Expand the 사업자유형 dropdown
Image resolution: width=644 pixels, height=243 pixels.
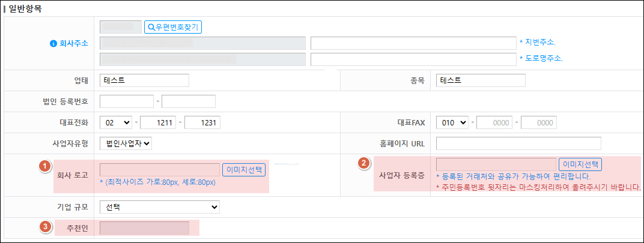click(126, 143)
